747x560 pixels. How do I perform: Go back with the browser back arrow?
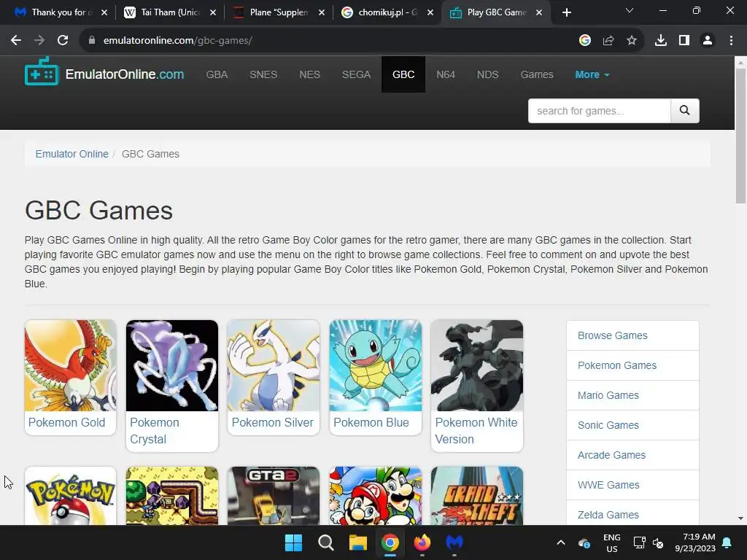coord(16,41)
